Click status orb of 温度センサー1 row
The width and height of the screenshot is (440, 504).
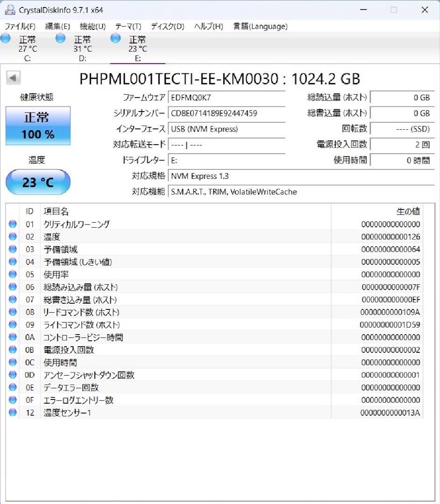pyautogui.click(x=13, y=412)
